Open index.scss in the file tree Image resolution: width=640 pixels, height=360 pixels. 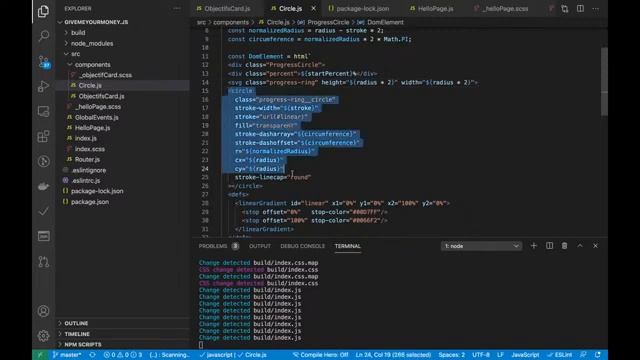tap(90, 149)
